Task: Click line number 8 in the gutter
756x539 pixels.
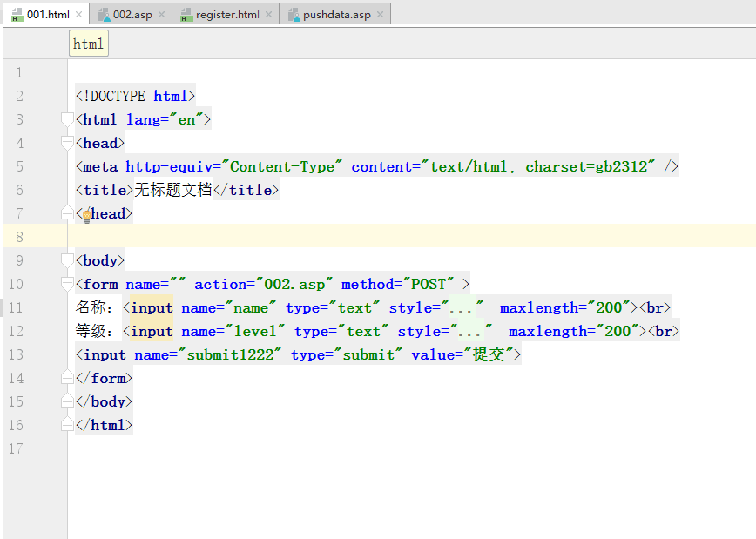Action: (x=19, y=237)
